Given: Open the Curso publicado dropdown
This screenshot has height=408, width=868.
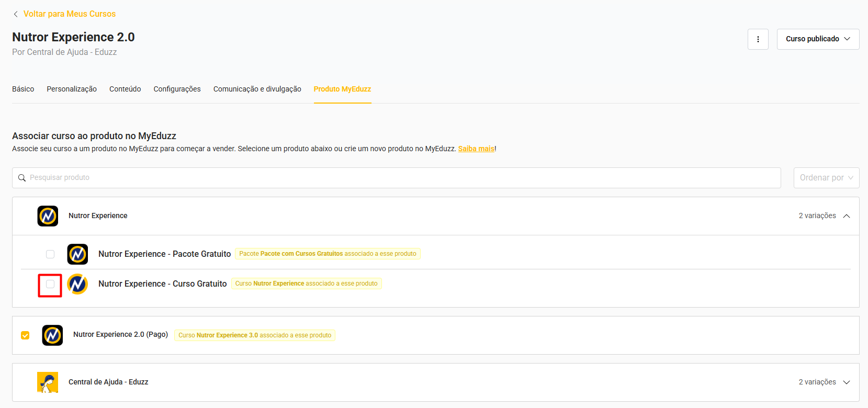Looking at the screenshot, I should (818, 39).
